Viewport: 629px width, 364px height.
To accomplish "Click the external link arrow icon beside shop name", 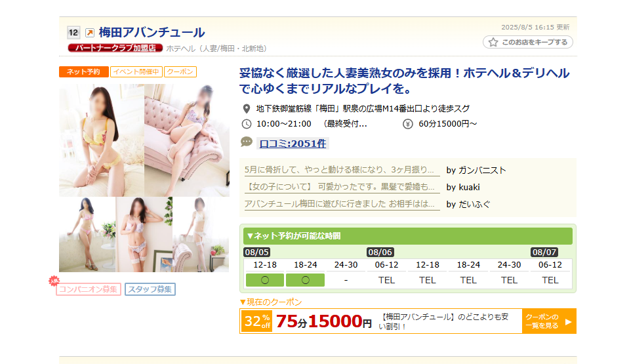I will 90,33.
